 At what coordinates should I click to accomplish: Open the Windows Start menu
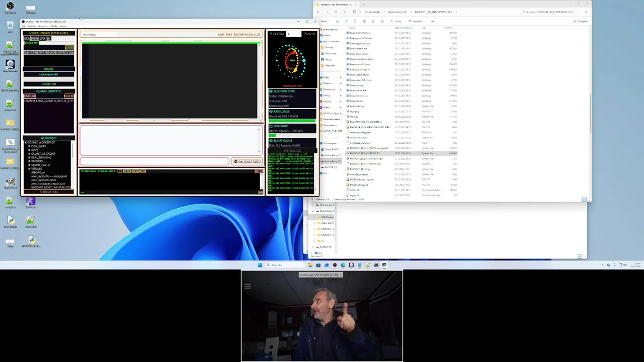point(260,265)
